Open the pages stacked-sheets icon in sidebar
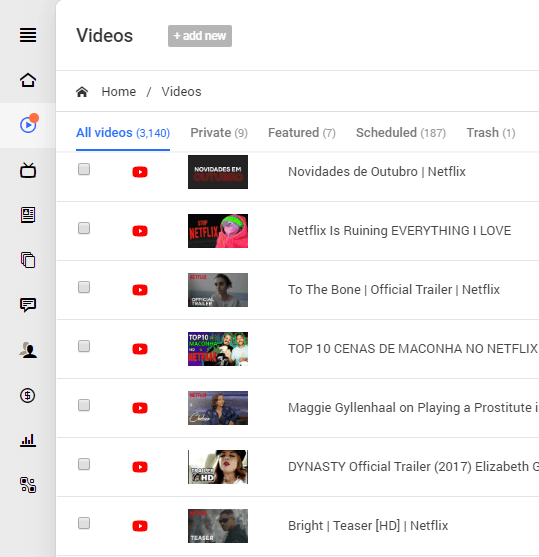This screenshot has height=557, width=539. coord(28,260)
